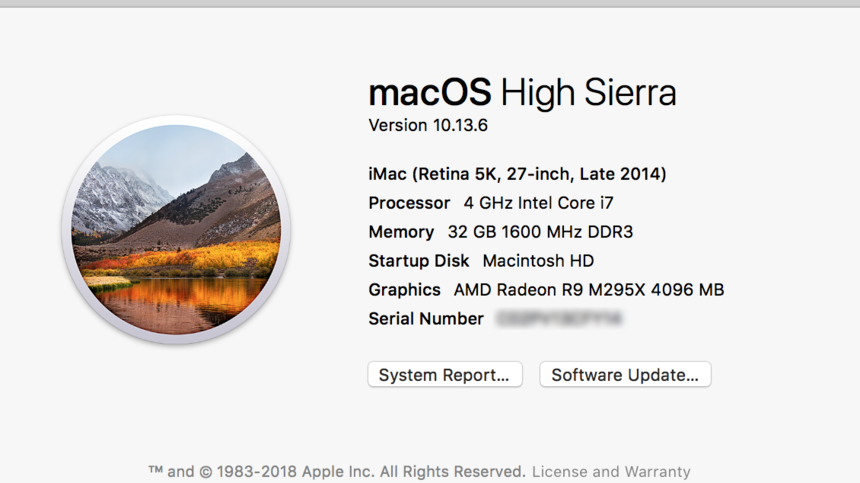Open the System Report... button
Image resolution: width=860 pixels, height=483 pixels.
point(445,374)
